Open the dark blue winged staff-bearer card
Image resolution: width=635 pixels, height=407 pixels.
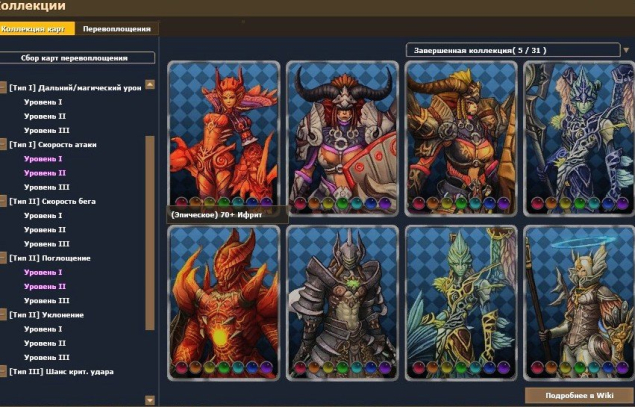tap(577, 135)
